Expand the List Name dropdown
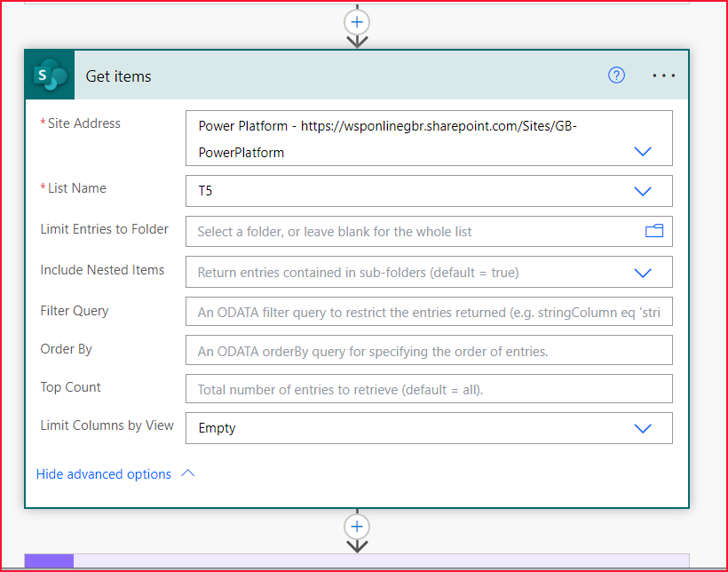The image size is (728, 572). 643,191
